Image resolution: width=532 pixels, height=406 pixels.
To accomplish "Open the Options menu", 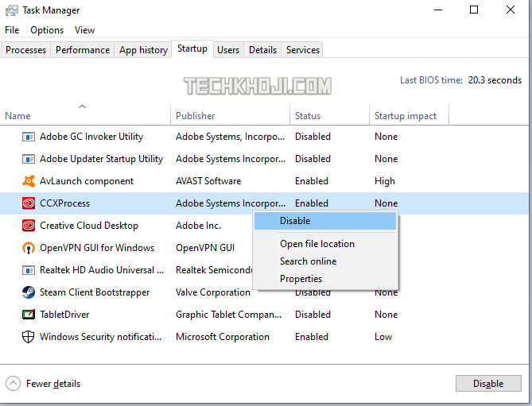I will [x=47, y=30].
